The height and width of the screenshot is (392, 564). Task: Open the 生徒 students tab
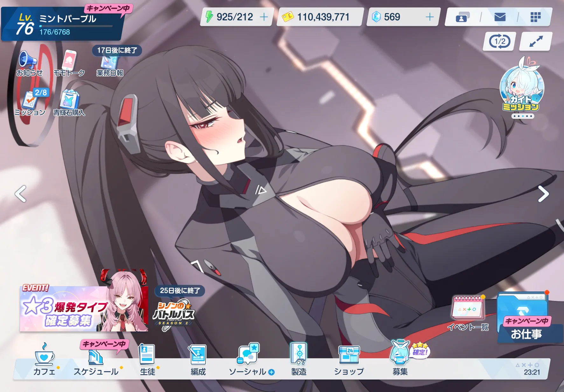tap(147, 360)
